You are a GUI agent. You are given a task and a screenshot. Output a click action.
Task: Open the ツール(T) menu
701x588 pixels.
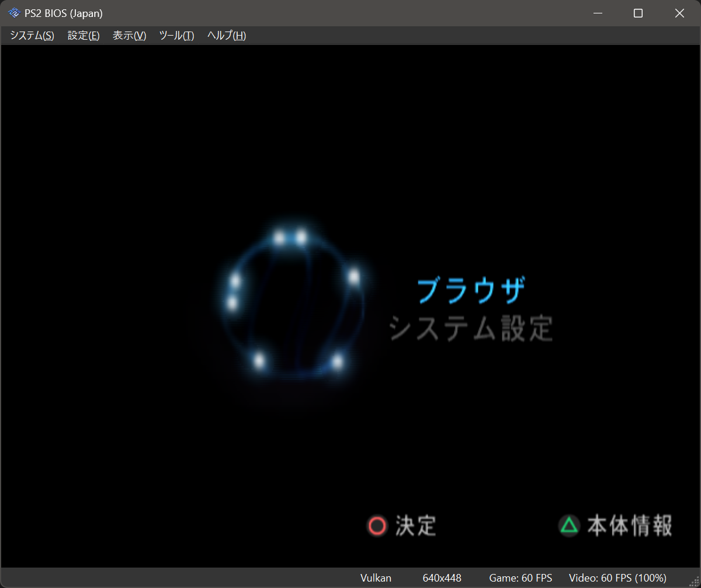click(x=176, y=36)
